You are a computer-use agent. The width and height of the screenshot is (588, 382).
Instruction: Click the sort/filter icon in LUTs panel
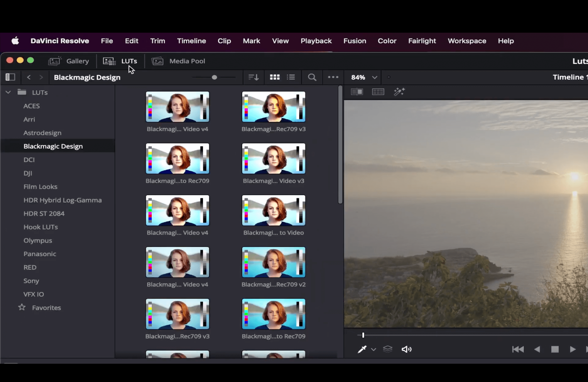[253, 77]
